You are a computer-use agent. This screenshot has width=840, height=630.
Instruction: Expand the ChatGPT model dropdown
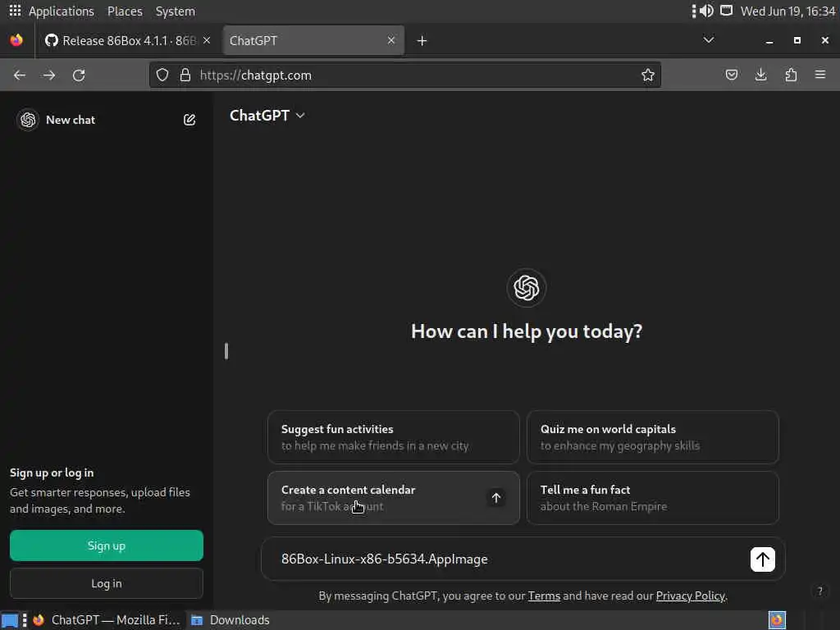coord(267,115)
